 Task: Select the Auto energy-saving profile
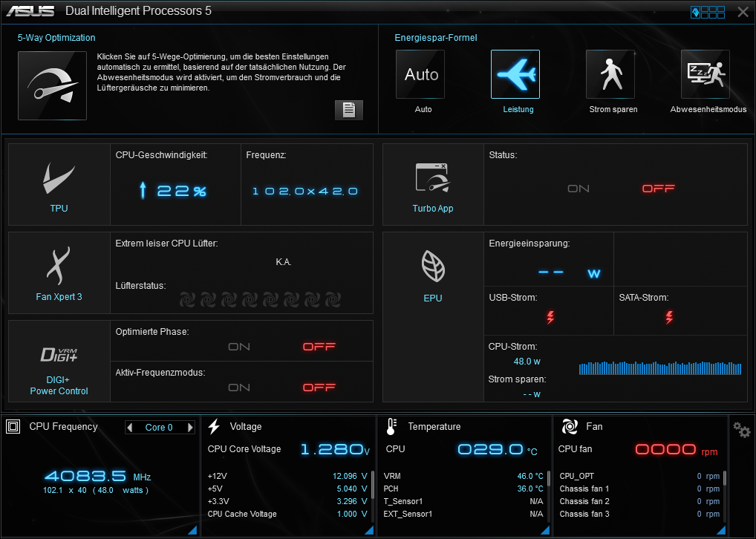tap(420, 74)
